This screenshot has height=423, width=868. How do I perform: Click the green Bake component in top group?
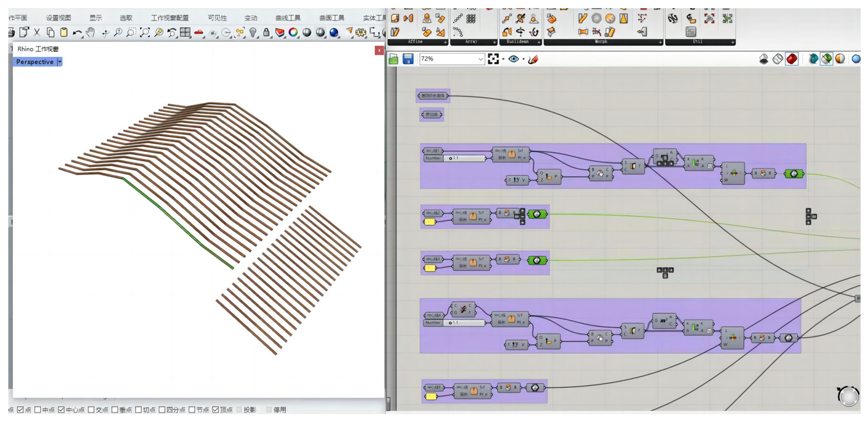point(794,174)
